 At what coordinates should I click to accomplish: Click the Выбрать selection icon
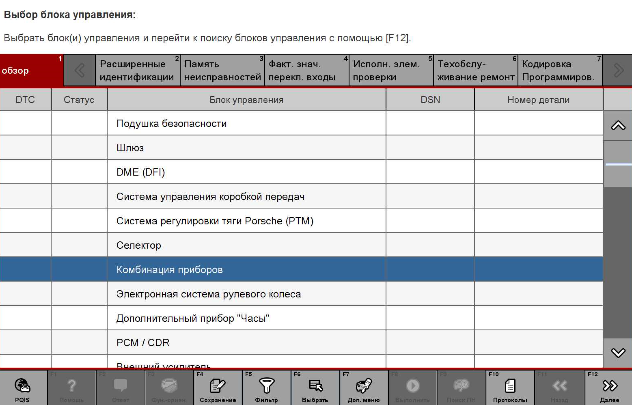click(x=315, y=387)
